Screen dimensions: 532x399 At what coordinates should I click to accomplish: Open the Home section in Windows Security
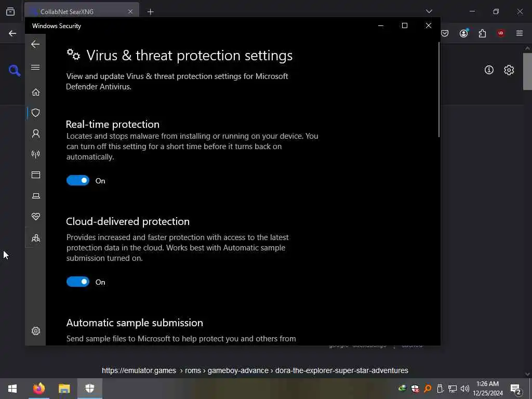(x=36, y=92)
